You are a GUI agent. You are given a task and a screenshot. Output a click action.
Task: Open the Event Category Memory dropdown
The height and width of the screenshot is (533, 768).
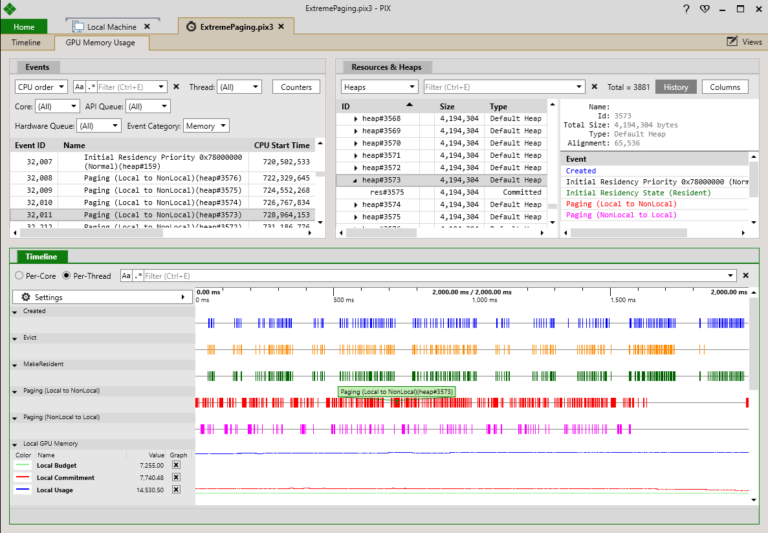[206, 126]
